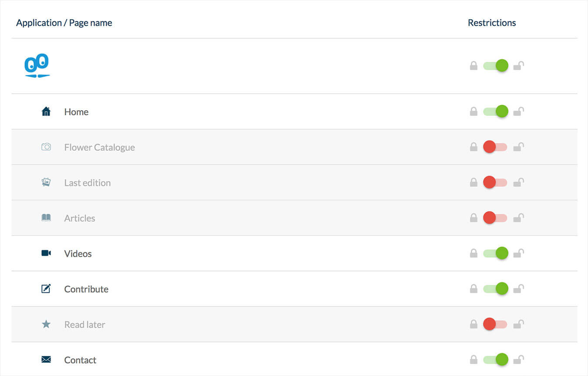The width and height of the screenshot is (588, 376).
Task: Toggle the Articles restriction switch
Action: [x=496, y=217]
